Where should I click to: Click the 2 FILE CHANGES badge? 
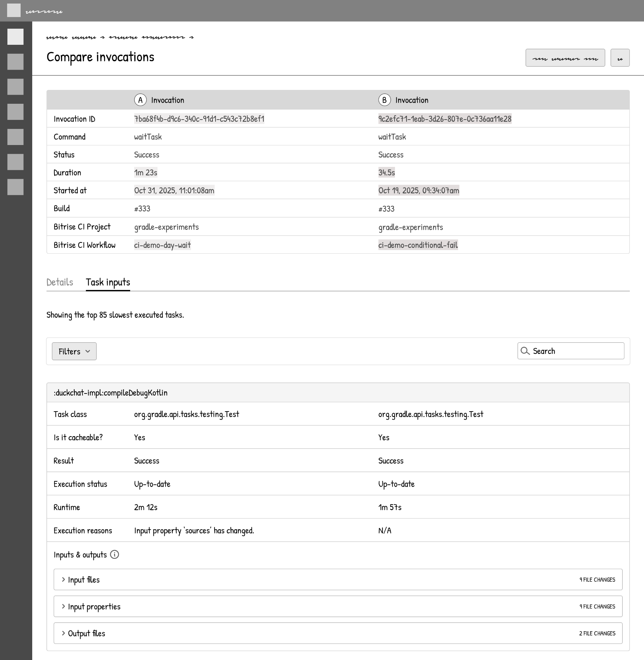[597, 633]
